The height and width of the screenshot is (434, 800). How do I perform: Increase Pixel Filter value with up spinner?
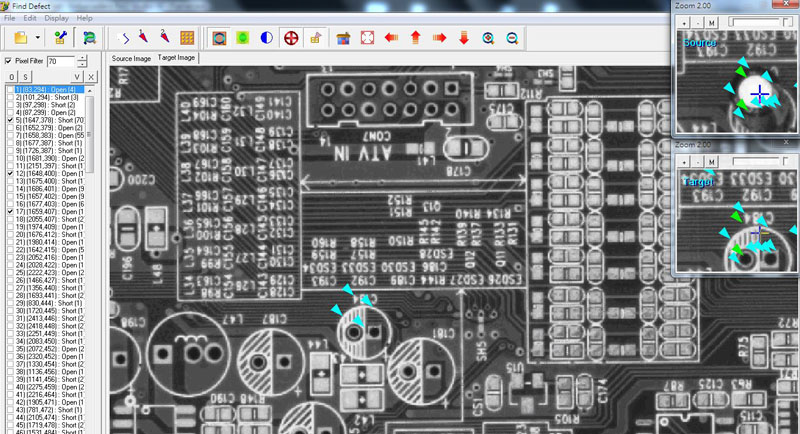coord(82,58)
